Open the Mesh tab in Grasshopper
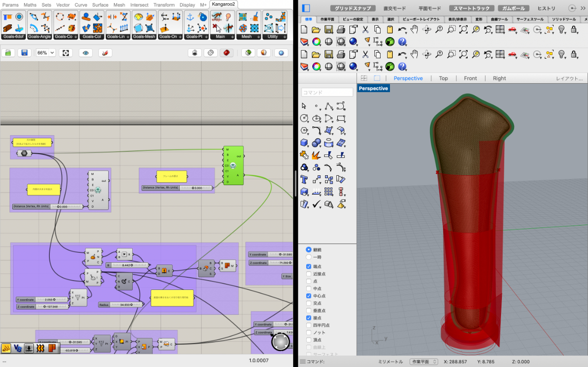Screen dimensions: 588x367 click(x=119, y=5)
